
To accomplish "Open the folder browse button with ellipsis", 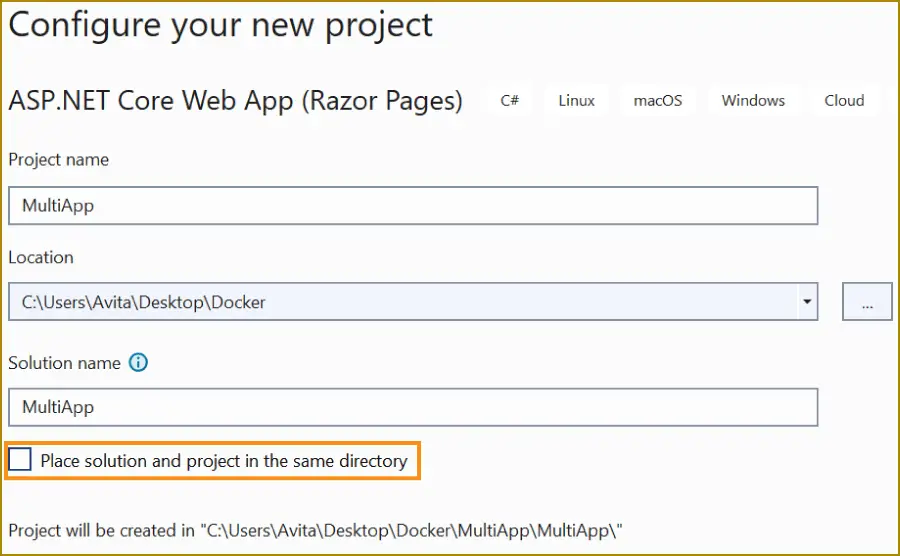I will [867, 301].
